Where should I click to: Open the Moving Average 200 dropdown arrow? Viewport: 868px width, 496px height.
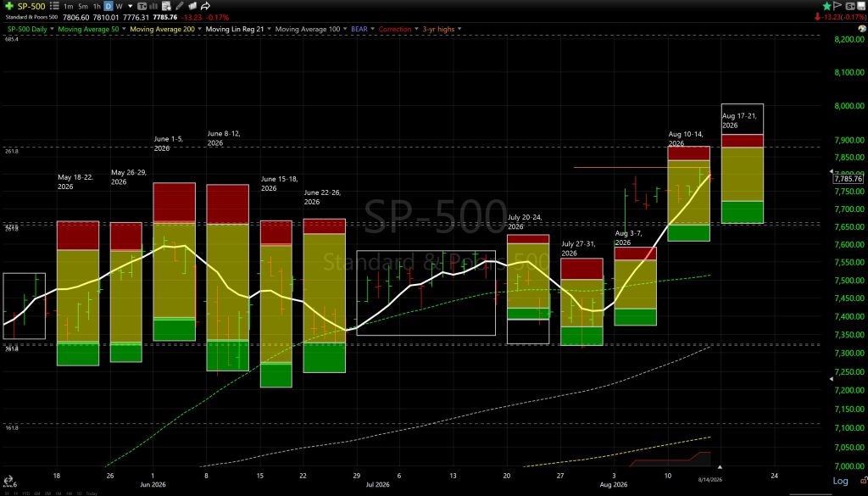[200, 29]
